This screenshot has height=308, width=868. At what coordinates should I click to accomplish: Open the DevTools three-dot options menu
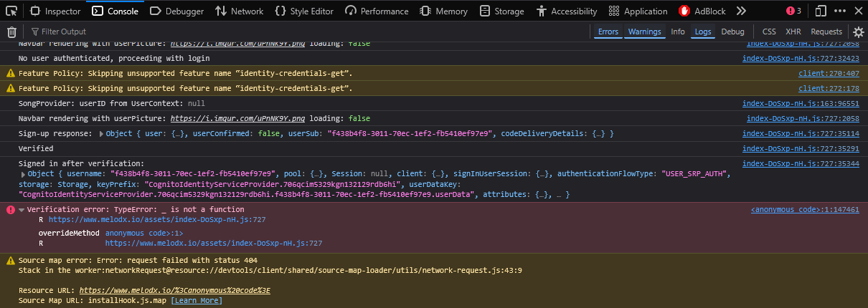840,11
